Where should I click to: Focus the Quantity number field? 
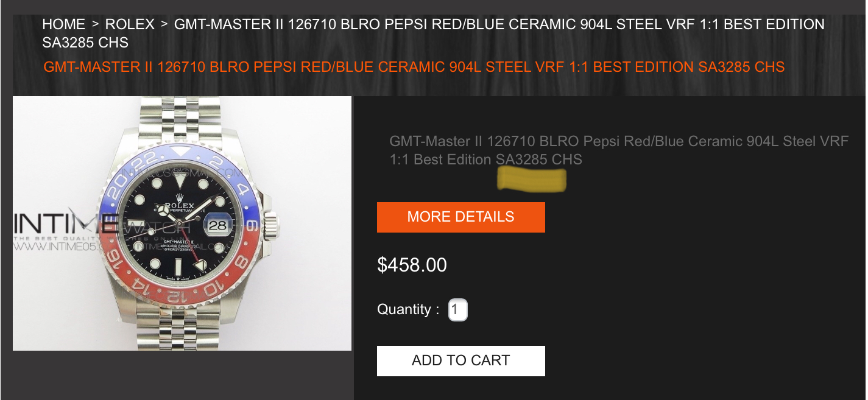[x=458, y=310]
